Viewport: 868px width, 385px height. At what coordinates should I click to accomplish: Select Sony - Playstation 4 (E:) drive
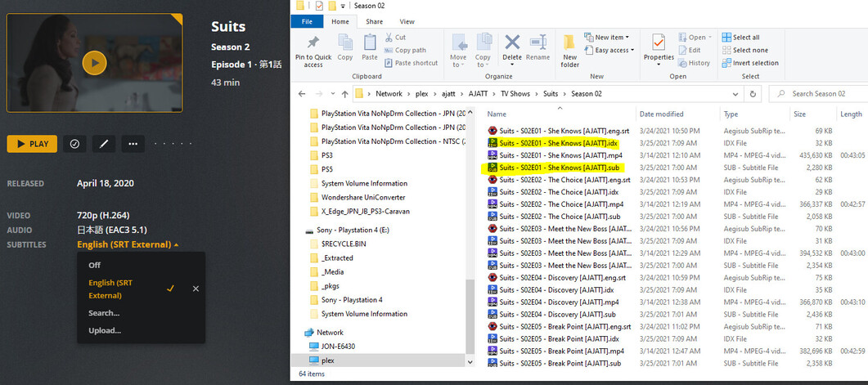pos(348,230)
